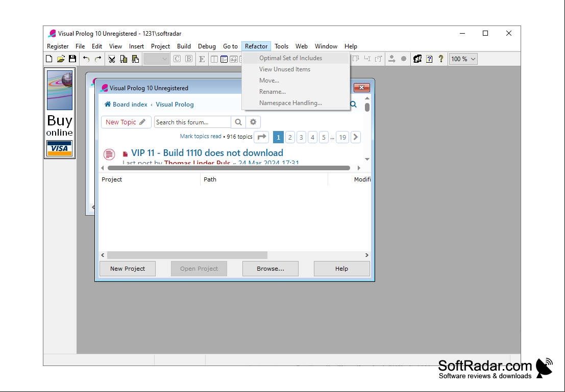Click the Buy online VISA banner

pos(59,113)
